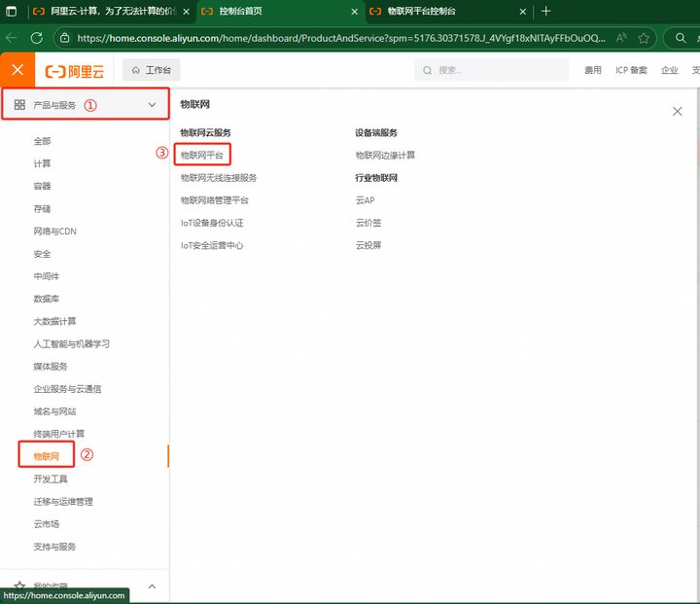Select the 开发工具 category
The image size is (700, 604).
(x=51, y=479)
